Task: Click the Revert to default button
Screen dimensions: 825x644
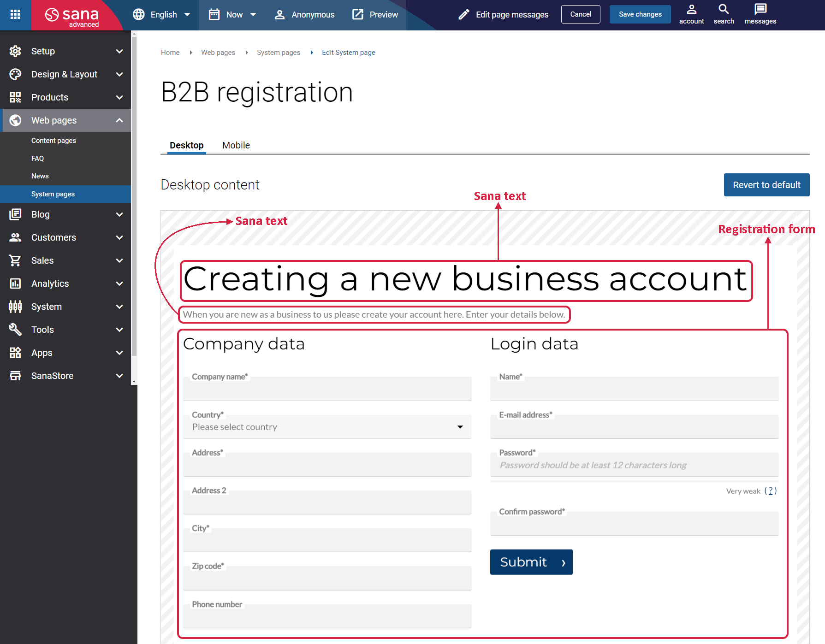Action: pos(766,185)
